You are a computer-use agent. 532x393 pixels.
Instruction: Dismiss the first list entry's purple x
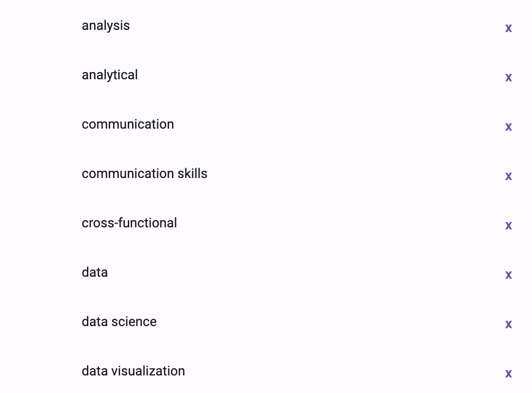508,28
